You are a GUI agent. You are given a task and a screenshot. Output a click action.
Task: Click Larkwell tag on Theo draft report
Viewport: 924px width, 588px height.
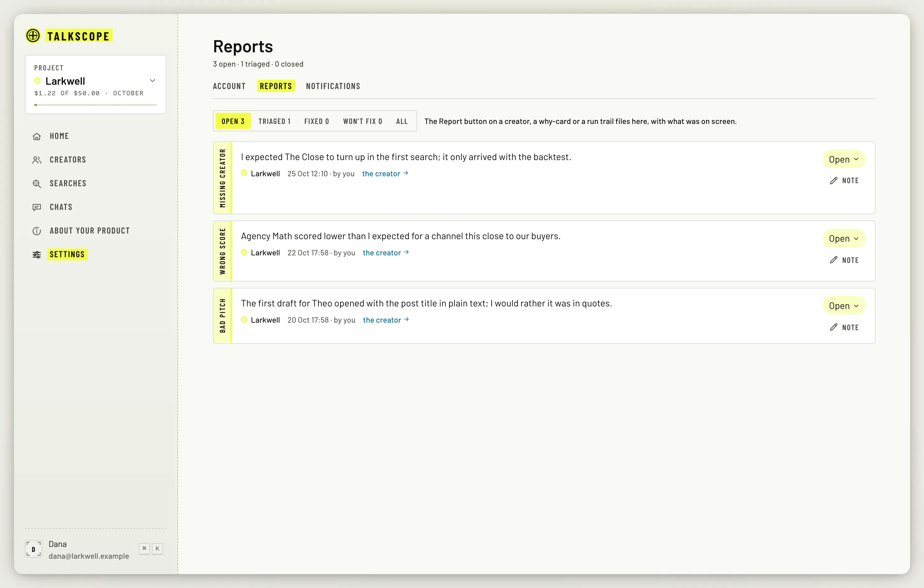261,320
